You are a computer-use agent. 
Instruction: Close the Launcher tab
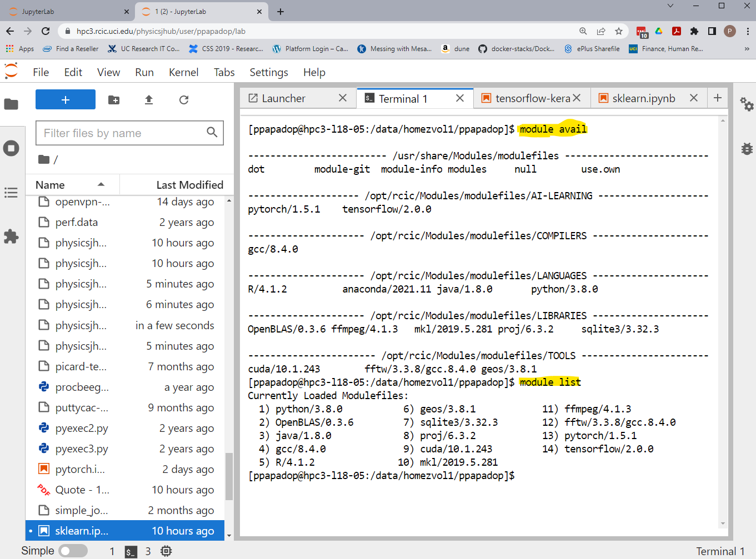[343, 98]
